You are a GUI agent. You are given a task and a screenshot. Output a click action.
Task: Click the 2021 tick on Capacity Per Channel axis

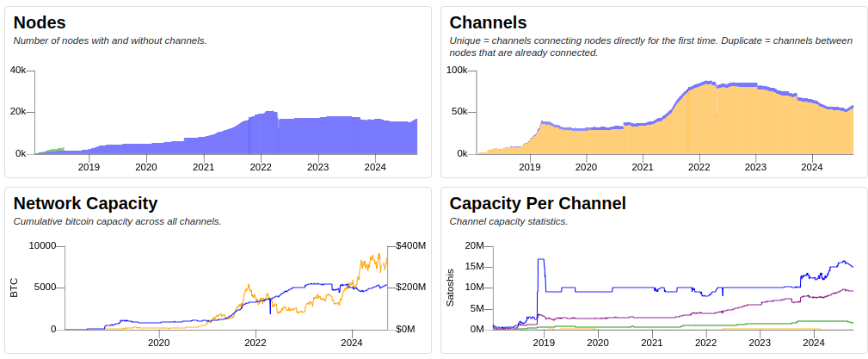click(651, 343)
